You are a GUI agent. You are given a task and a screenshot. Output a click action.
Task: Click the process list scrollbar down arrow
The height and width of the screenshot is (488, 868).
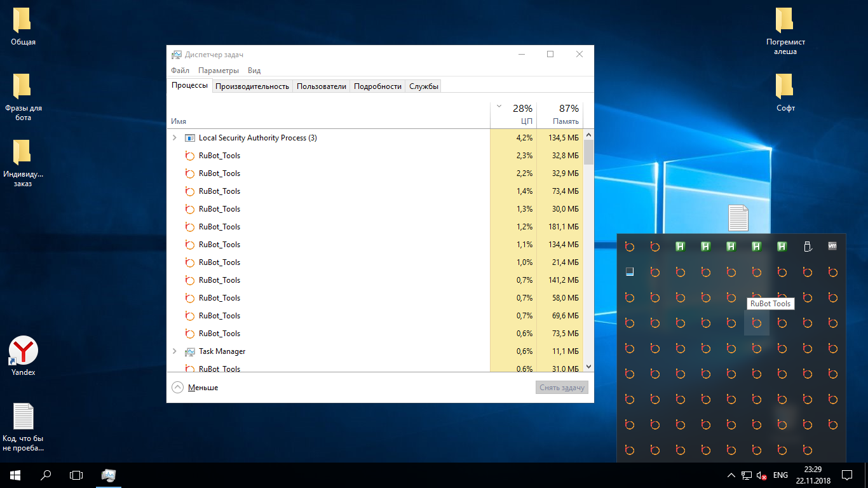pos(588,367)
